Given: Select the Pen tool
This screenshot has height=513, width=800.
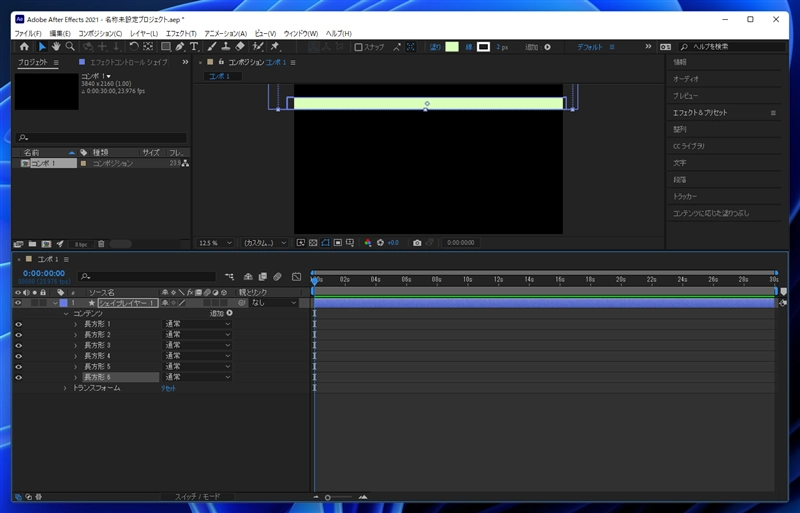Looking at the screenshot, I should tap(180, 46).
